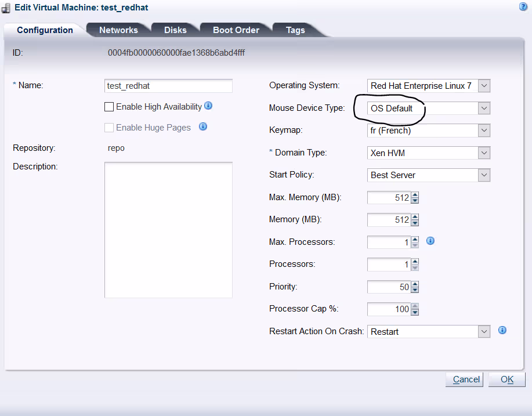
Task: Expand the Domain Type dropdown
Action: (484, 153)
